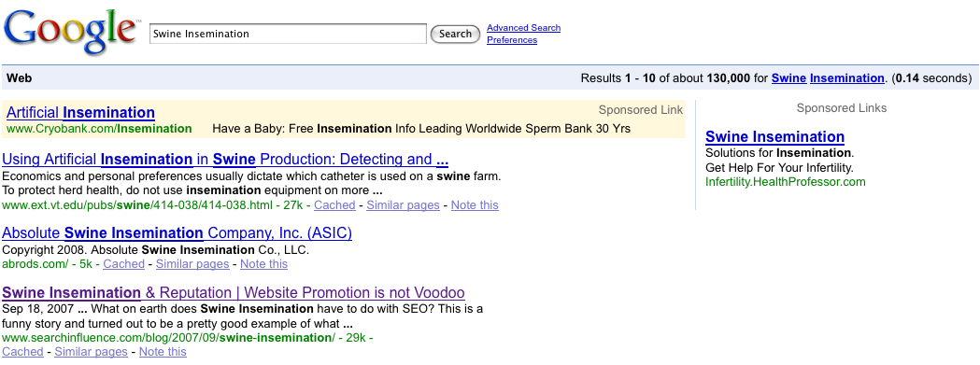980x365 pixels.
Task: Click the Insemination link in results summary
Action: tap(847, 78)
